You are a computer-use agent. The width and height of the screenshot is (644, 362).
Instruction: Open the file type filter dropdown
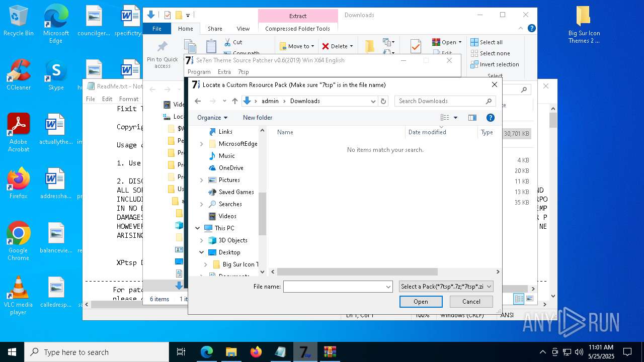(446, 287)
